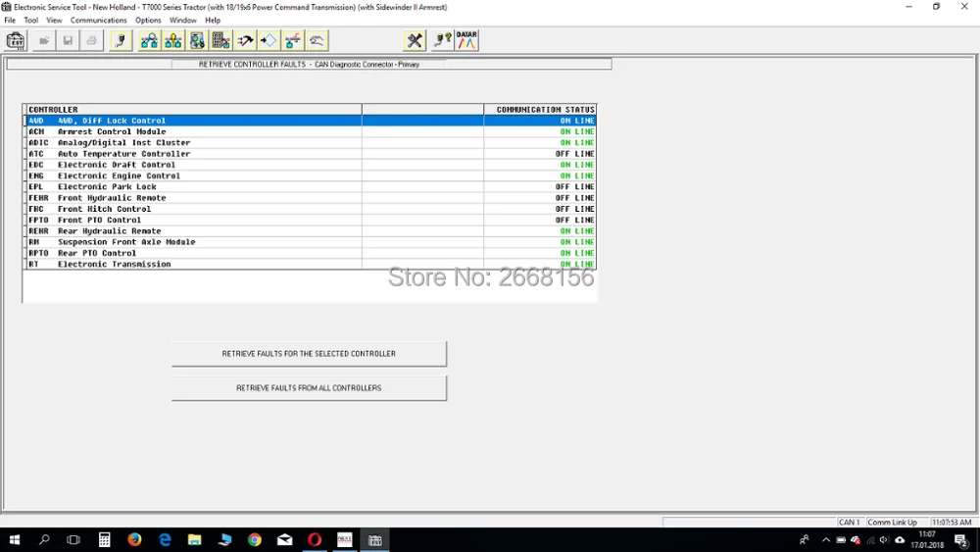Select the ATC Auto Temperature Controller row
980x552 pixels.
click(x=310, y=154)
